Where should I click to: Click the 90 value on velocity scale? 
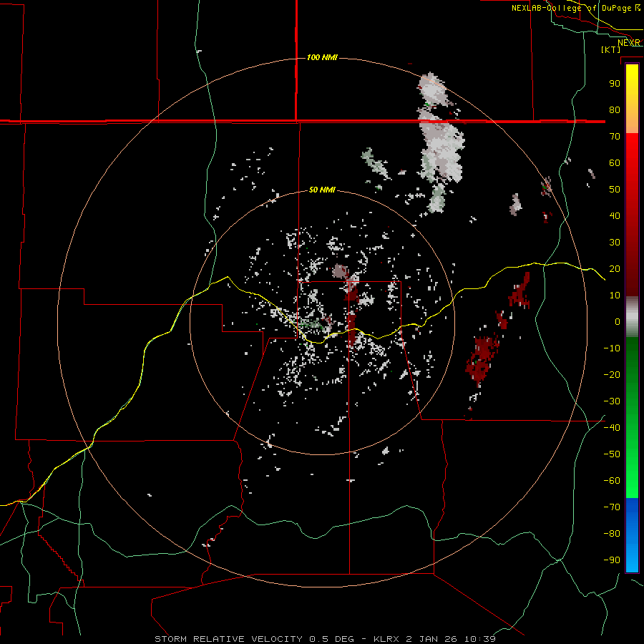(x=615, y=84)
